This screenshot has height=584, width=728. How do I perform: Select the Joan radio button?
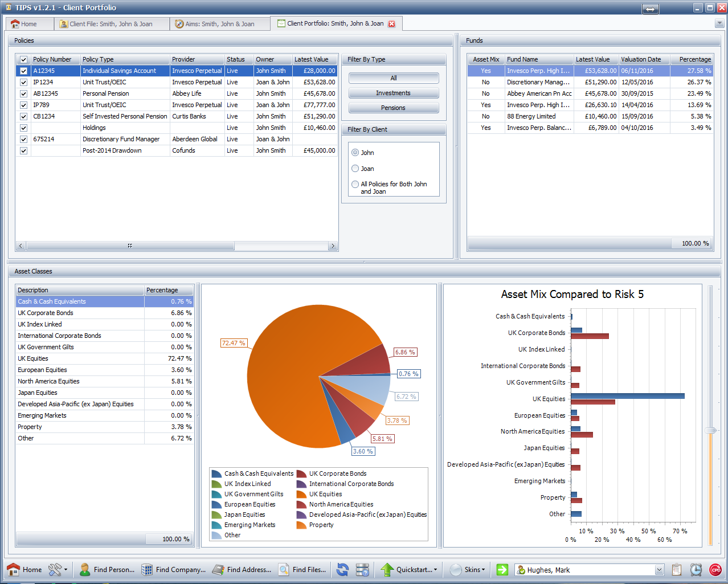(355, 169)
